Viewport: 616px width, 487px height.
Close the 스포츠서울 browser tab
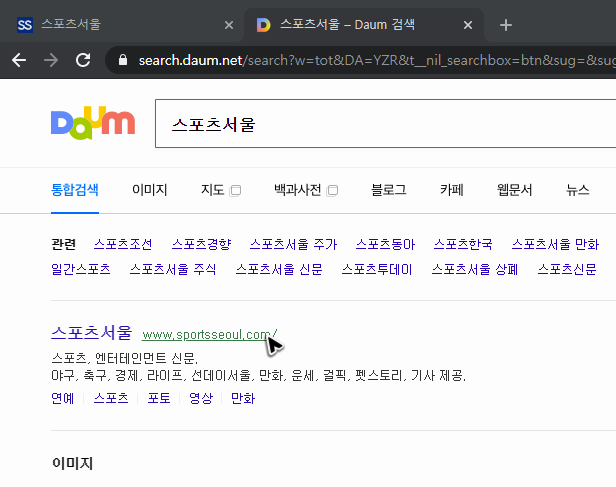coord(229,26)
